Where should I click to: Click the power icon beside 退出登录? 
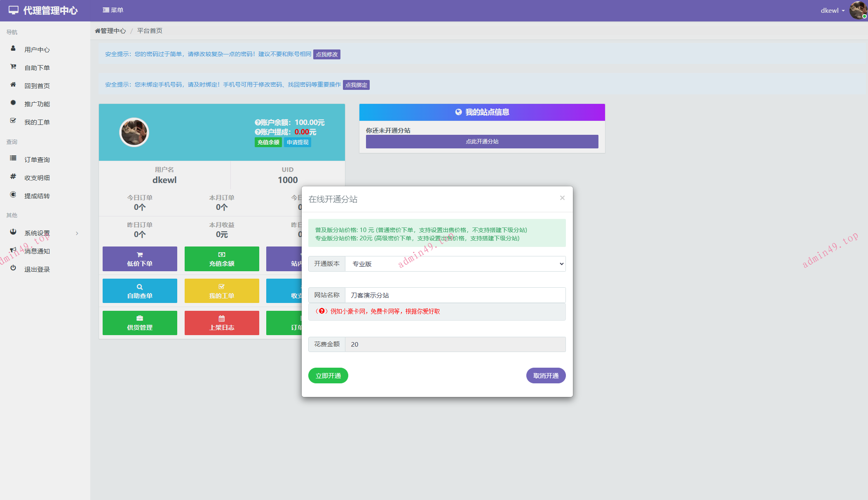point(13,268)
